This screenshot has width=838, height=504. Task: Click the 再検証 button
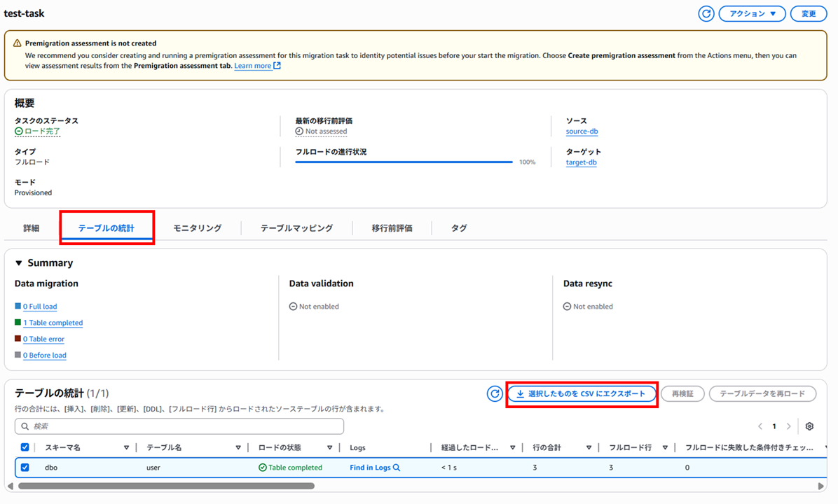click(682, 393)
